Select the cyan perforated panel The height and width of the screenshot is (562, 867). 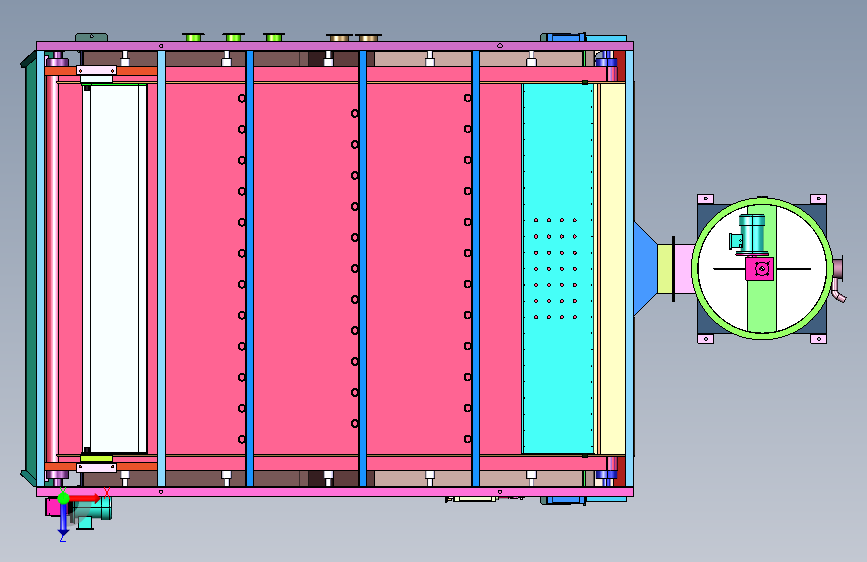click(x=557, y=268)
